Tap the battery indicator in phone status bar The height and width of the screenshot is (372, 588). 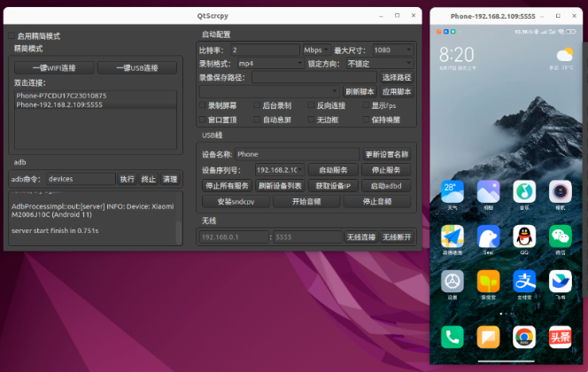pyautogui.click(x=571, y=32)
